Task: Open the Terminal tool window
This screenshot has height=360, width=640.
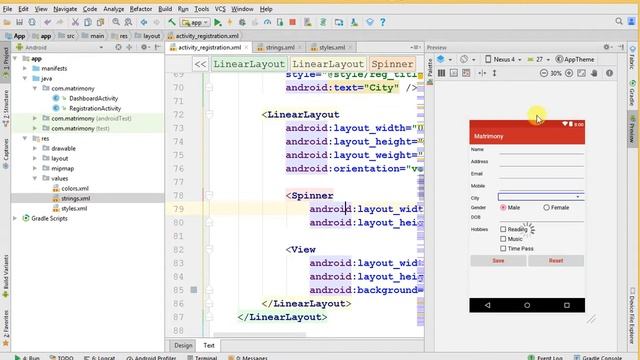Action: (202, 358)
